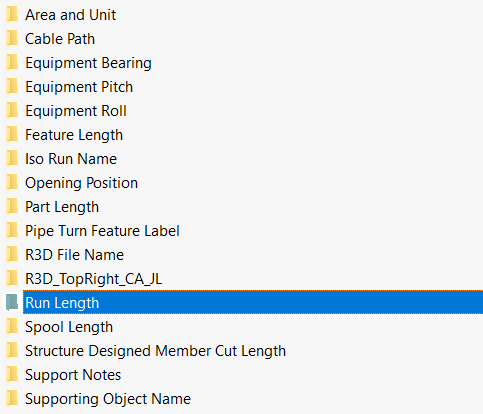Image resolution: width=483 pixels, height=414 pixels.
Task: Select the Equipment Roll item
Action: pos(76,111)
